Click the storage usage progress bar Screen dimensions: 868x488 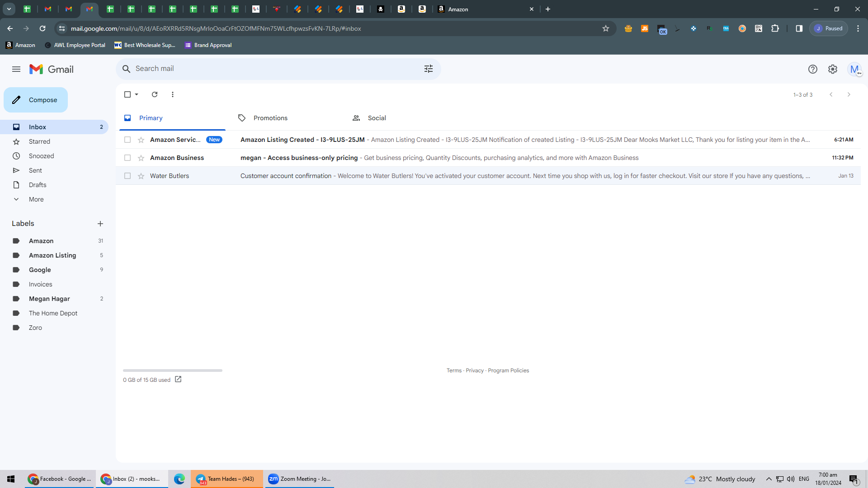173,371
